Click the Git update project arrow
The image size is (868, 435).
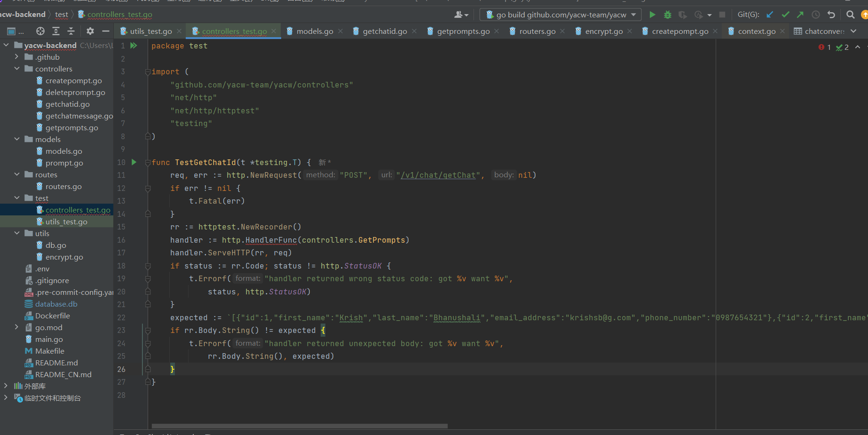(770, 15)
